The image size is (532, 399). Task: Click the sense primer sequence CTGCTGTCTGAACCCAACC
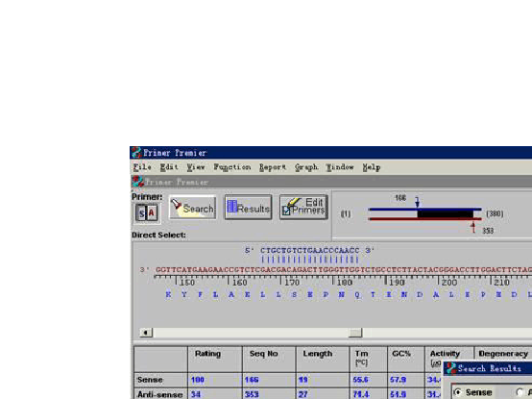(310, 251)
